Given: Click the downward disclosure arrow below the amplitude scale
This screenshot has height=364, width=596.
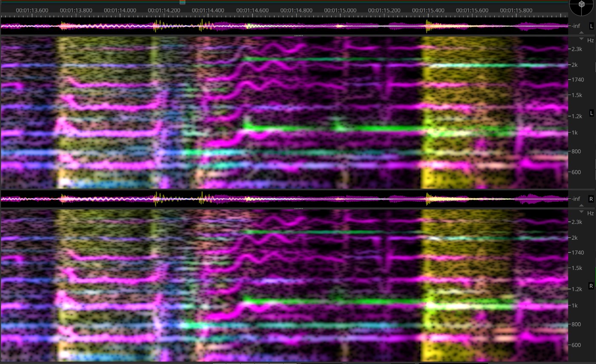Looking at the screenshot, I should [x=582, y=39].
